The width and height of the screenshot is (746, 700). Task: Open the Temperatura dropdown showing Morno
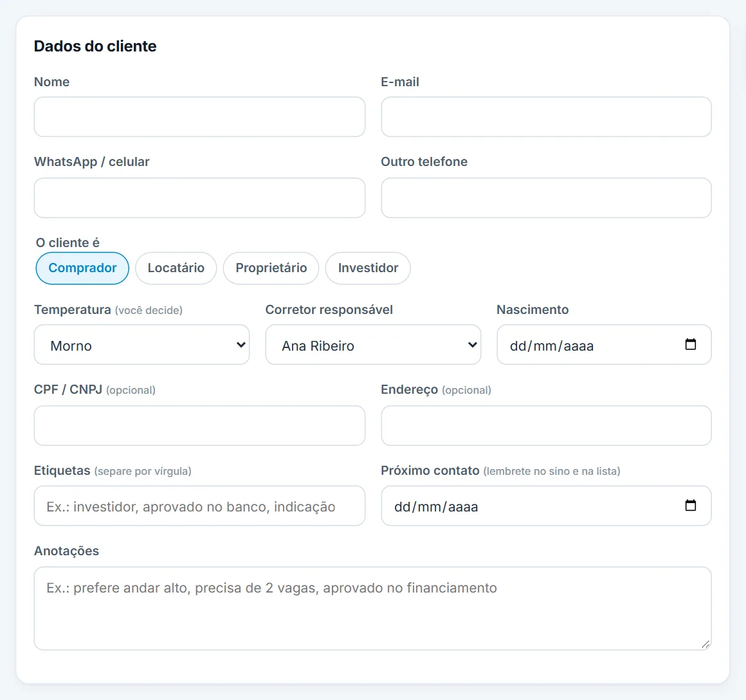pos(141,345)
